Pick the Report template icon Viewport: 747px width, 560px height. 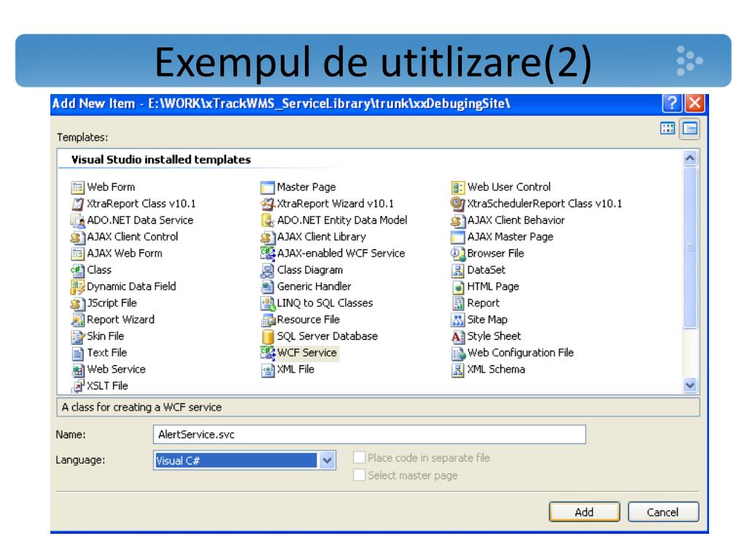(x=458, y=304)
